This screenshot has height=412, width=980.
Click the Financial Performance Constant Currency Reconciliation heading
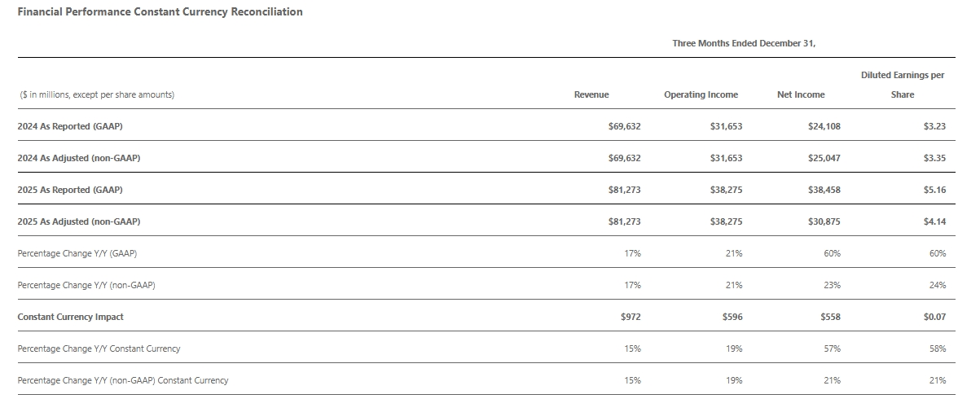tap(160, 12)
